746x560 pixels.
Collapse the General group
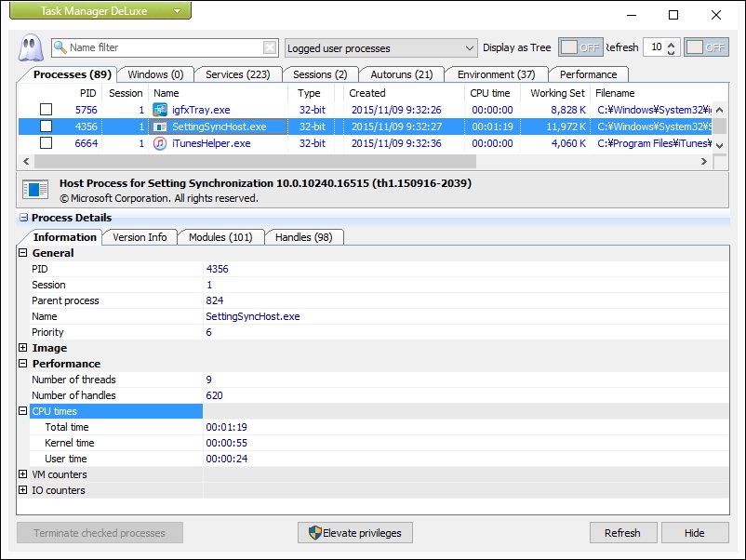[22, 253]
